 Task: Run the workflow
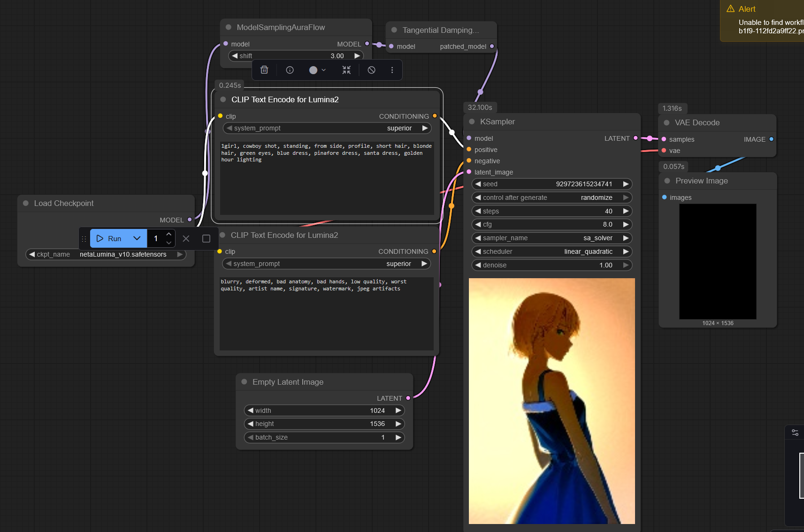coord(109,238)
